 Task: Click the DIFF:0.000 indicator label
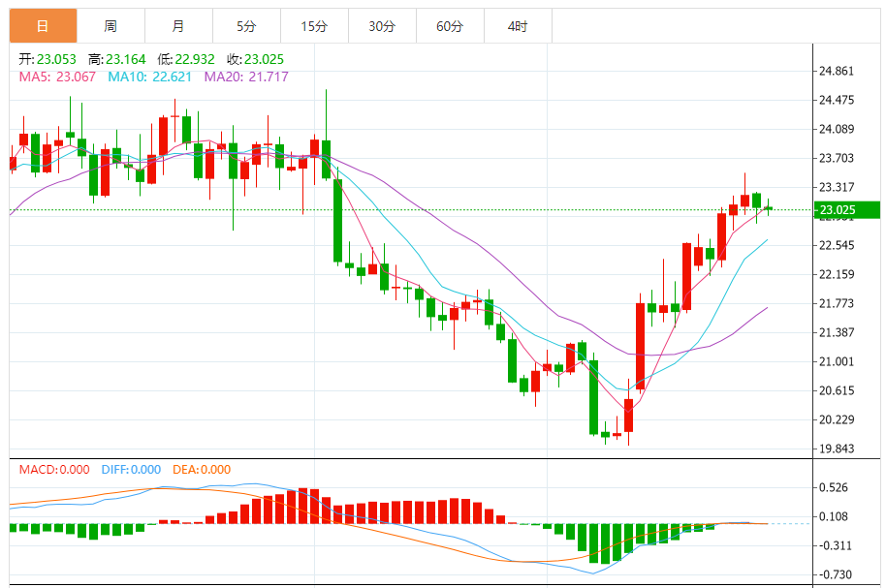pos(131,470)
